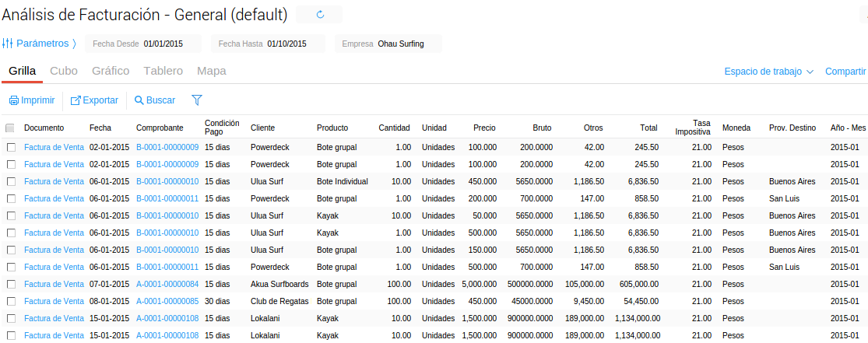Tick the Club de Regatas row checkbox
The image size is (868, 343).
click(x=11, y=301)
